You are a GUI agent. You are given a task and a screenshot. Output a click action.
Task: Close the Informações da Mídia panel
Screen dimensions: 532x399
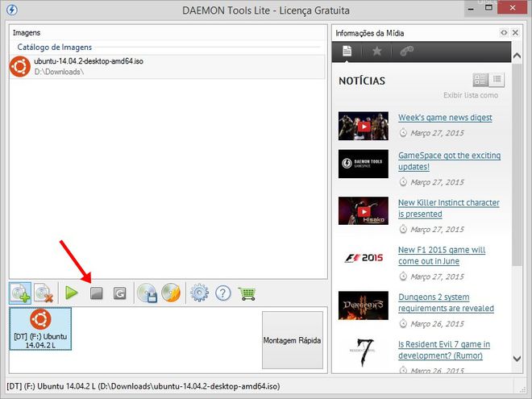pyautogui.click(x=515, y=32)
